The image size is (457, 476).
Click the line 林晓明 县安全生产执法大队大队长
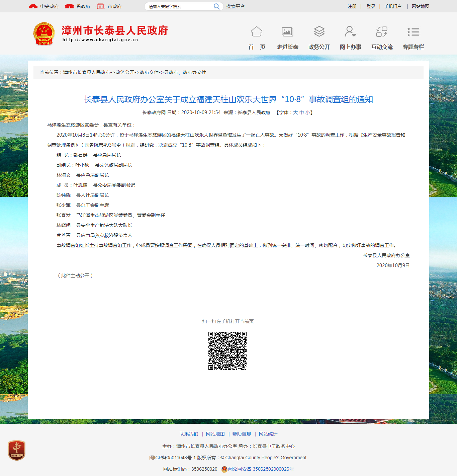pos(94,225)
